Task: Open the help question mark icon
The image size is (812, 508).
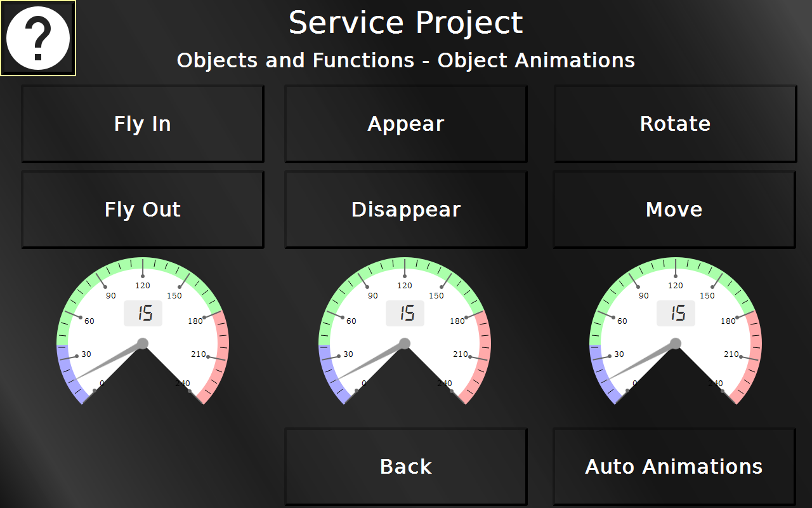Action: coord(37,37)
